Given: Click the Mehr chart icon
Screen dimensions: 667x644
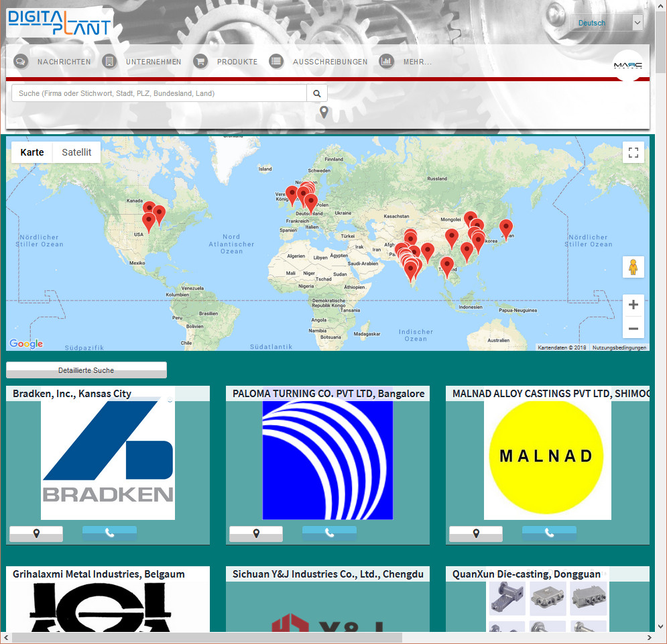Looking at the screenshot, I should click(x=386, y=62).
